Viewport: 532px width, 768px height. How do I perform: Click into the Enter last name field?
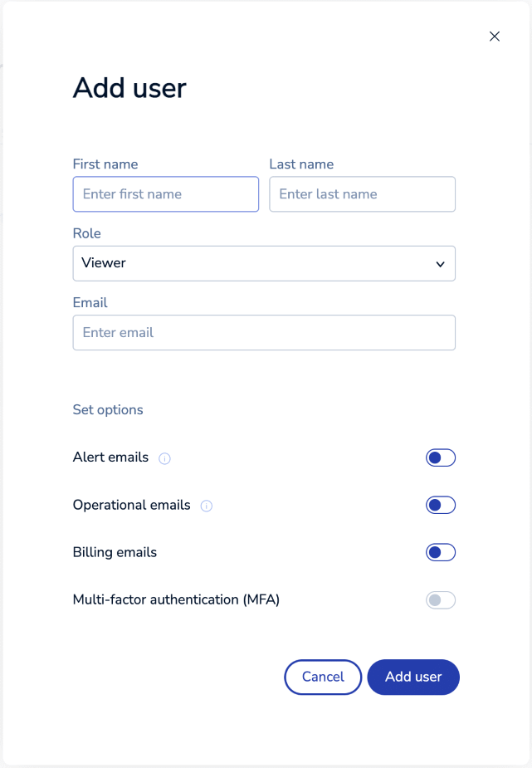pyautogui.click(x=362, y=194)
